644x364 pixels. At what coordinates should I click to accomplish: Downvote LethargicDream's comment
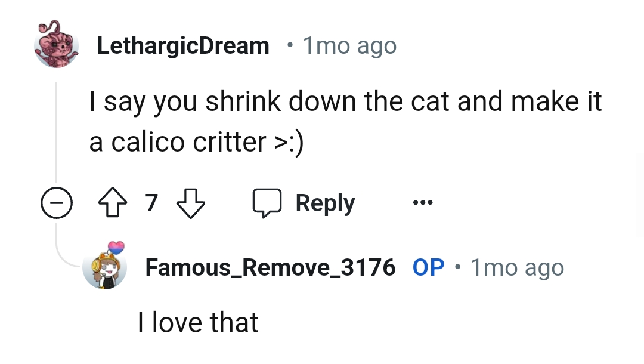191,203
